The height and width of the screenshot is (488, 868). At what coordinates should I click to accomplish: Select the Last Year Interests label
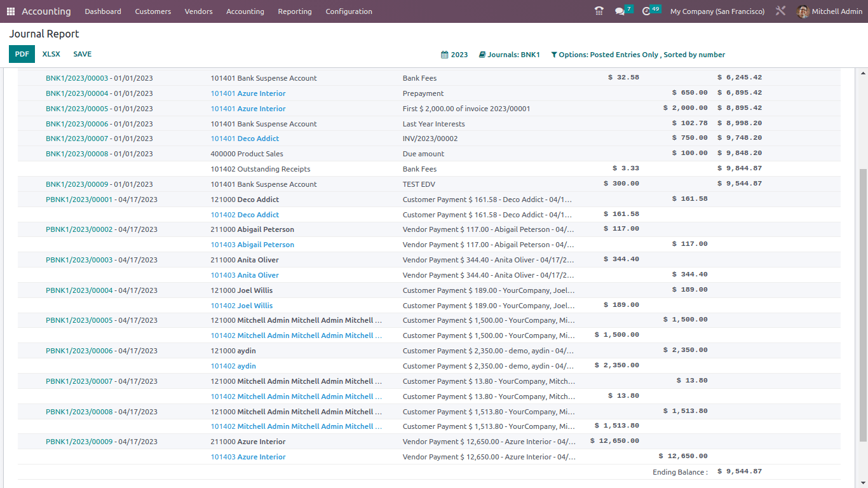[x=434, y=124]
